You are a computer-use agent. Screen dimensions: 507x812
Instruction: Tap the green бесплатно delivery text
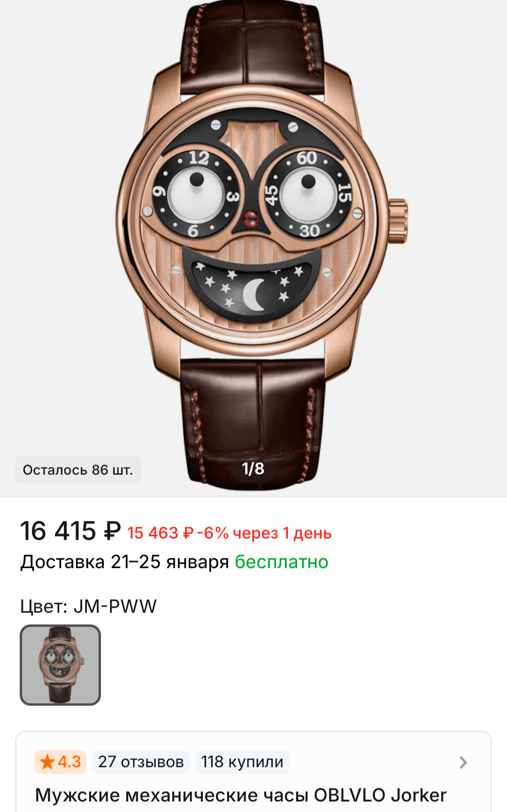(x=282, y=562)
